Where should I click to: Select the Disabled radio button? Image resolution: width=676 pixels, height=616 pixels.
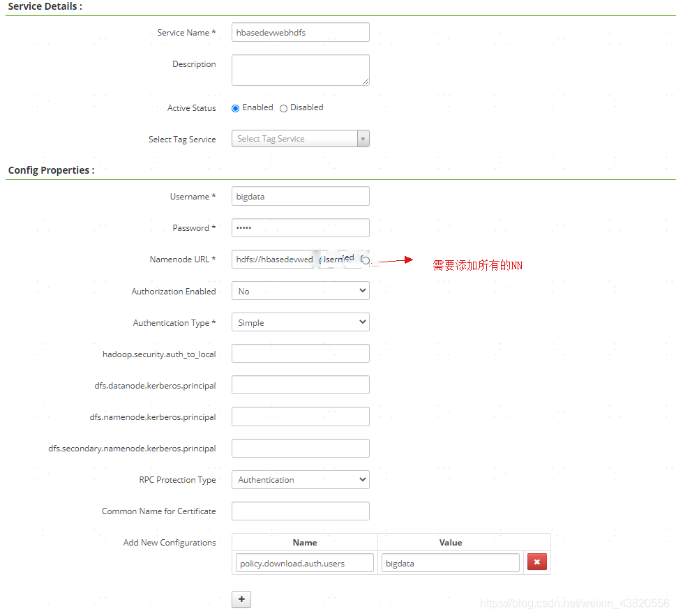(x=283, y=107)
